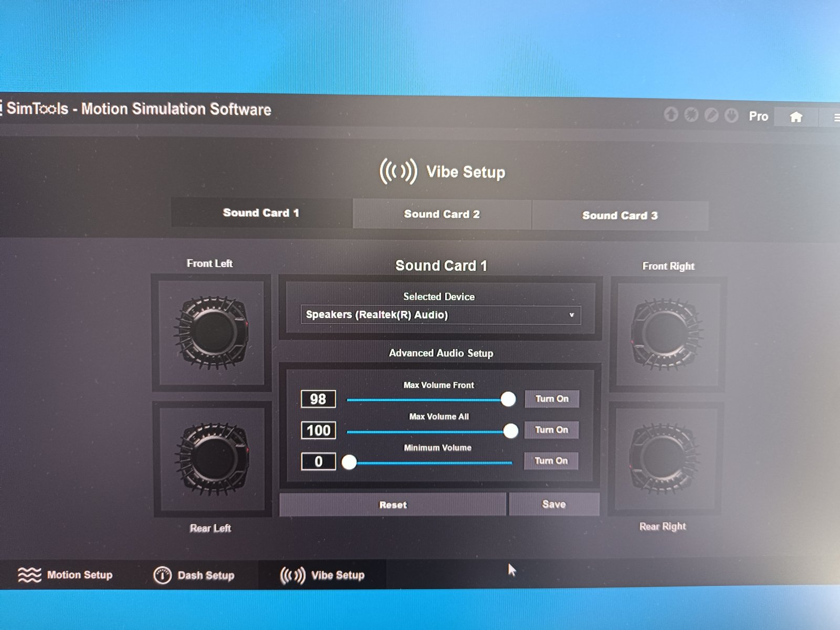Image resolution: width=840 pixels, height=630 pixels.
Task: Select the Front Left transducer image
Action: pos(212,333)
